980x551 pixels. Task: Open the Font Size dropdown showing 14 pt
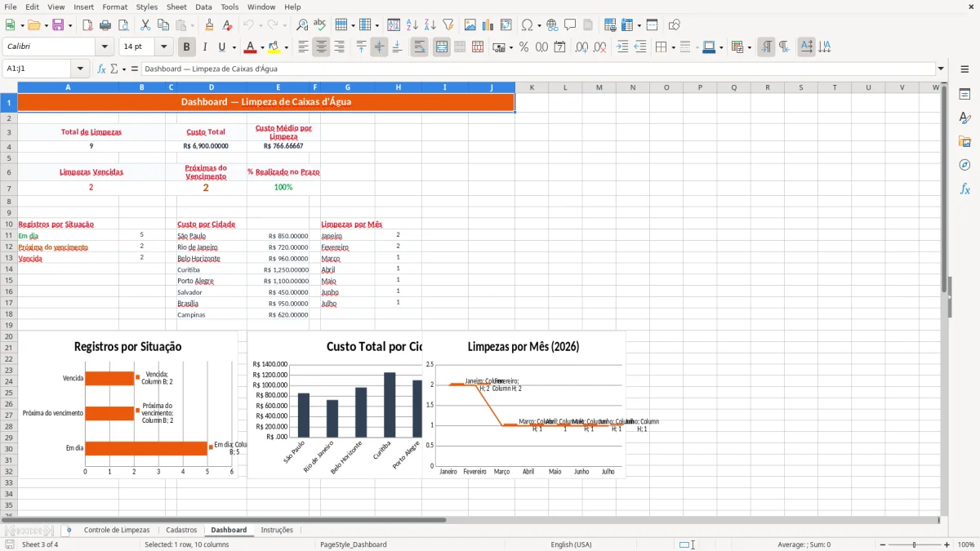(x=164, y=47)
